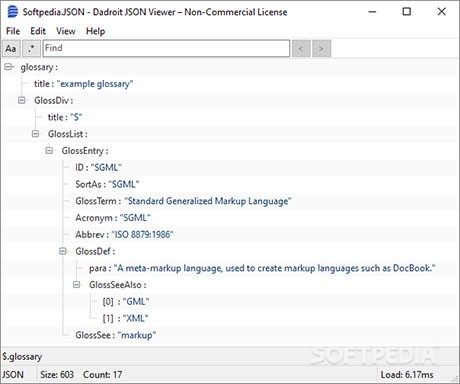Select the para row with meta-markup text
Screen dimensions: 460x384
(230, 268)
